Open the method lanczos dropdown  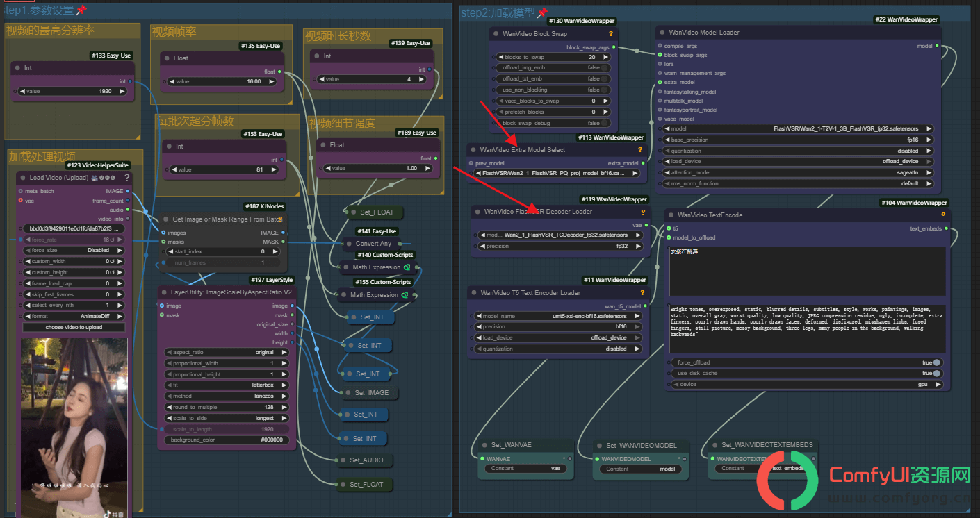click(x=227, y=396)
